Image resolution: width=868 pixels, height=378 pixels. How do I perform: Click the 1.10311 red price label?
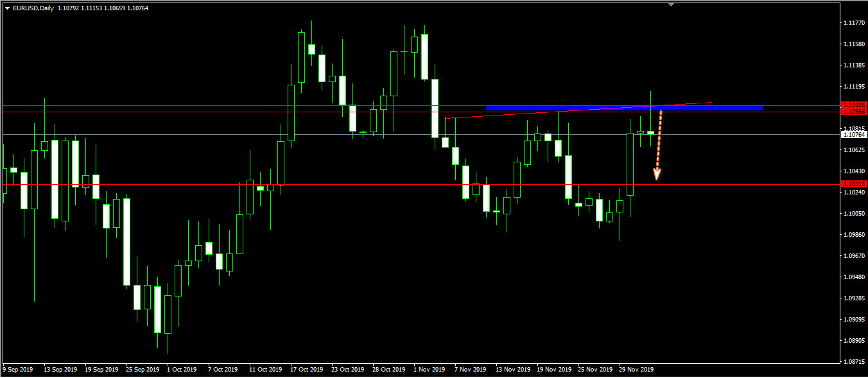tap(855, 184)
